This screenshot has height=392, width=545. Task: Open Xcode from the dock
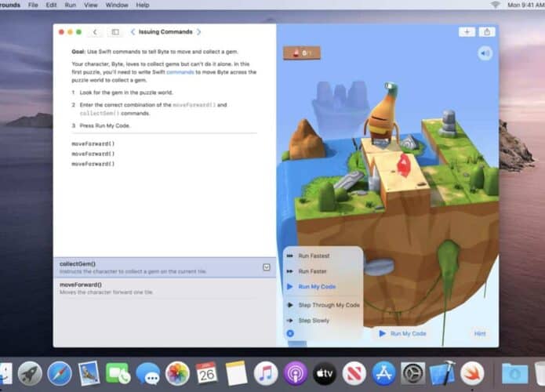tap(442, 374)
